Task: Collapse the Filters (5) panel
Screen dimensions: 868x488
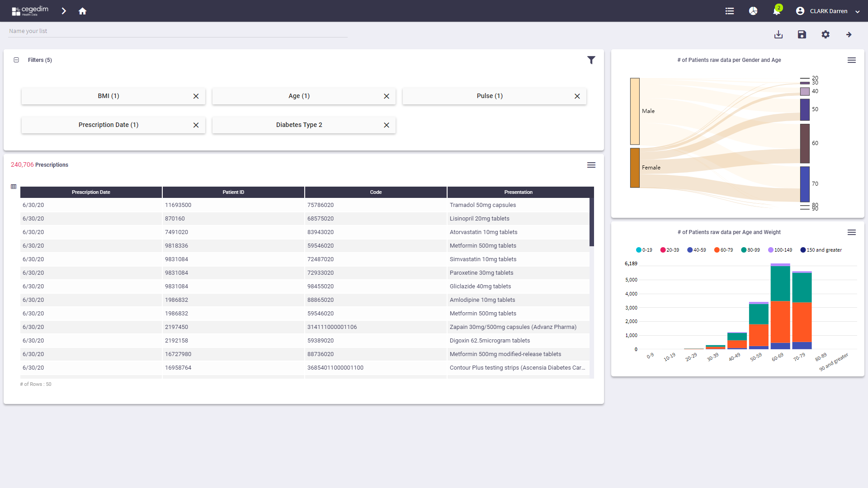Action: click(16, 60)
